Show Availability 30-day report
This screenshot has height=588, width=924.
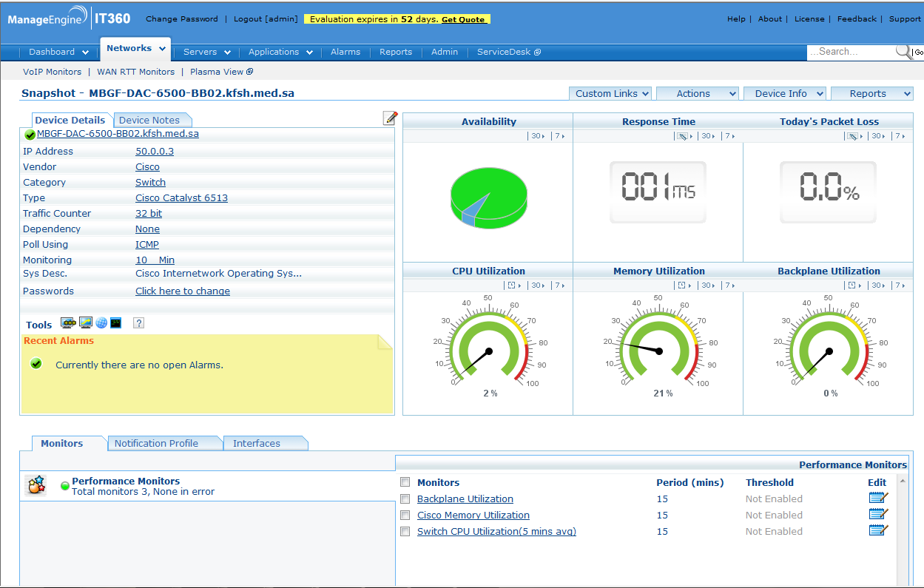click(538, 136)
